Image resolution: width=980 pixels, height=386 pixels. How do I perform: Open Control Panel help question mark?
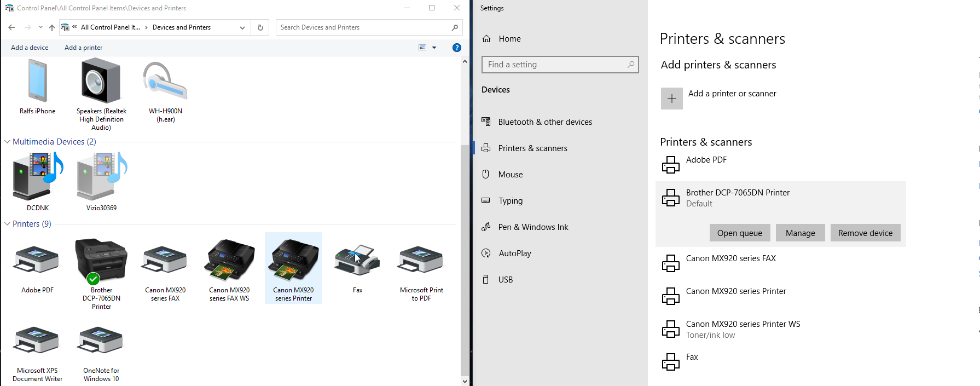(x=457, y=48)
